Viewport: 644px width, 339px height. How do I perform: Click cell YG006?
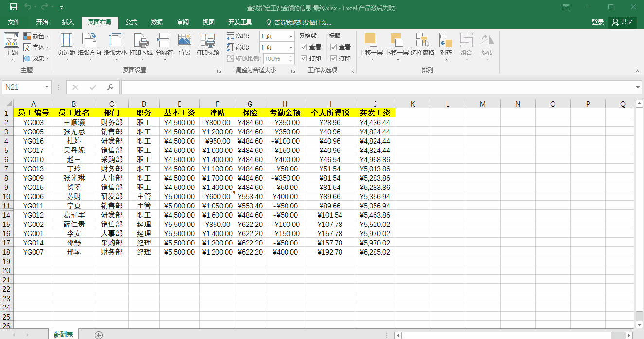click(x=34, y=197)
